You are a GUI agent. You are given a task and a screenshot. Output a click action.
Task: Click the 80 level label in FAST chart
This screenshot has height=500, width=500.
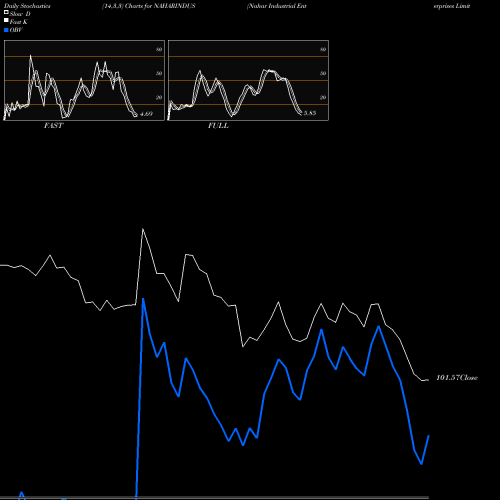tap(159, 50)
